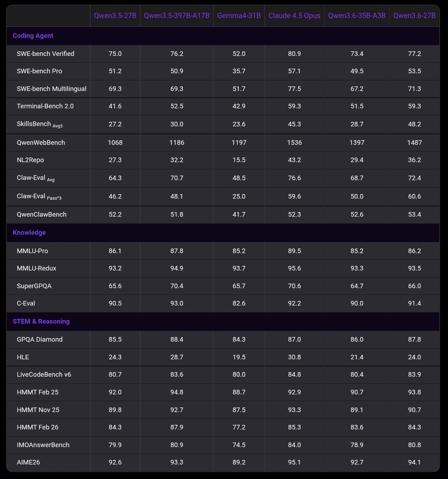Click 77.5 in the SWE-bench Multilingual row
The width and height of the screenshot is (448, 479).
coord(294,89)
